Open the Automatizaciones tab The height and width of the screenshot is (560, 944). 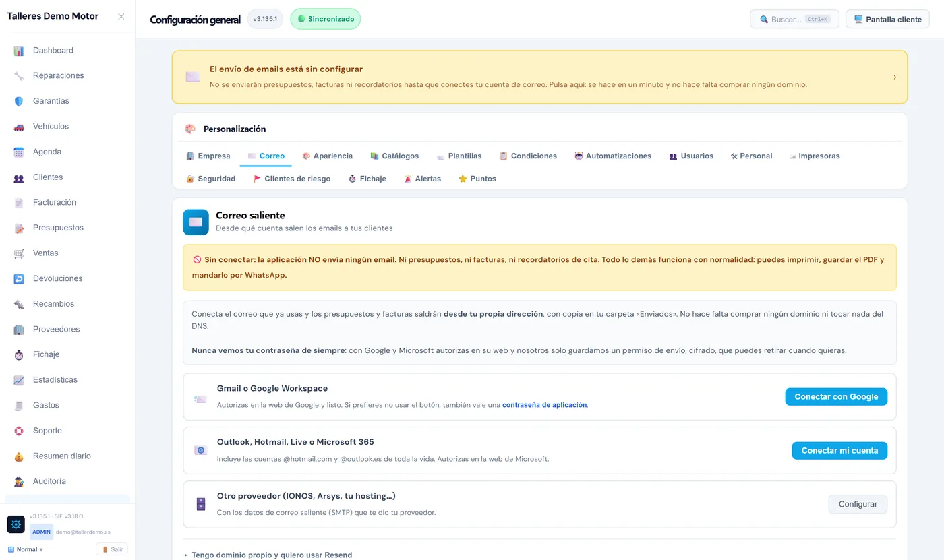(x=613, y=156)
